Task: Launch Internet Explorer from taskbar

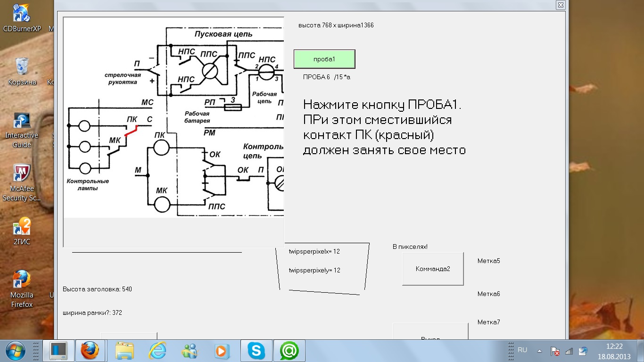Action: pos(157,351)
